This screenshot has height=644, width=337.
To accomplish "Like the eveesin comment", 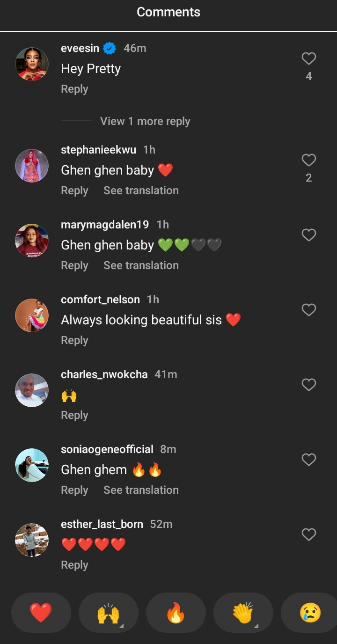I will coord(308,59).
